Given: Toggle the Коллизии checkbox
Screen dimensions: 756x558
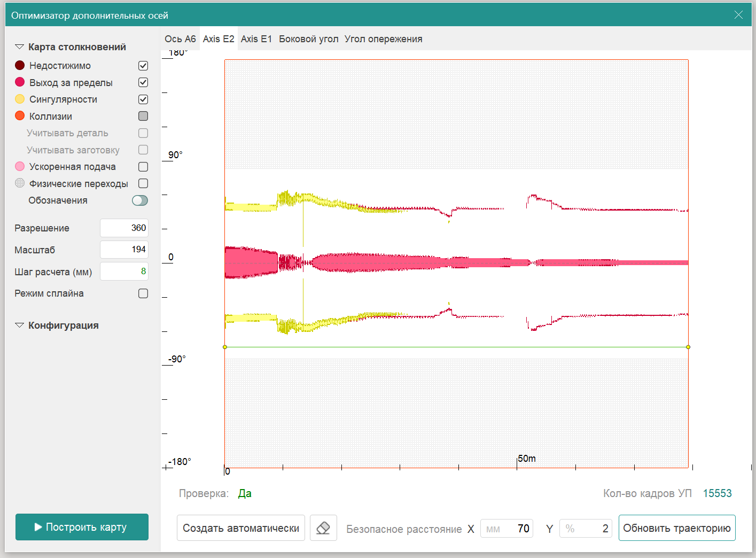Looking at the screenshot, I should 143,116.
